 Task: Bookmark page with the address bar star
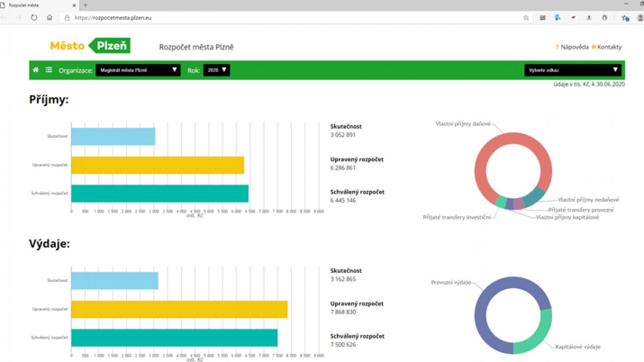click(x=526, y=18)
